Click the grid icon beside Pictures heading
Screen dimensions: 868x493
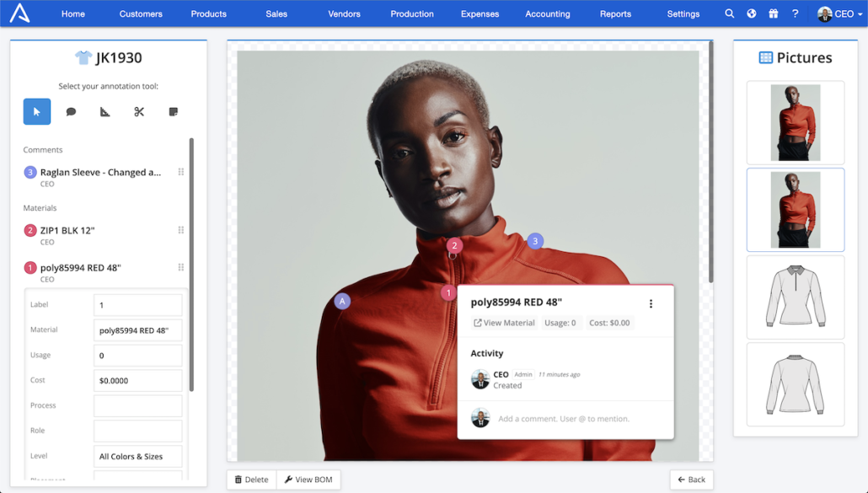pos(765,57)
